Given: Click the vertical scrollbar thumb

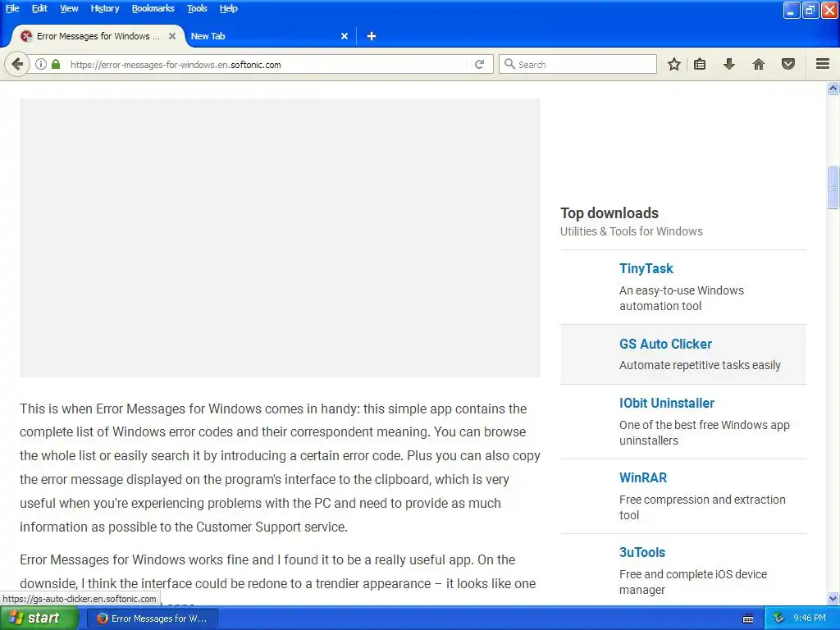Looking at the screenshot, I should [x=833, y=187].
